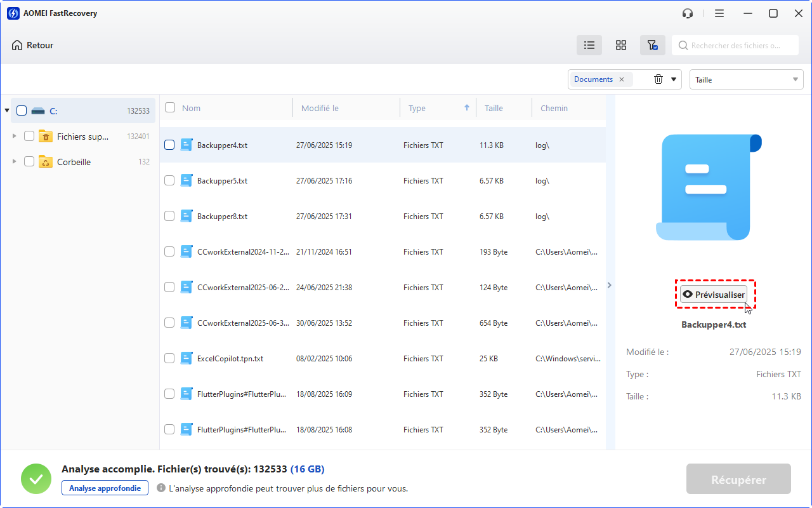Image resolution: width=812 pixels, height=508 pixels.
Task: Select the Corbeille tree item label
Action: pos(74,162)
